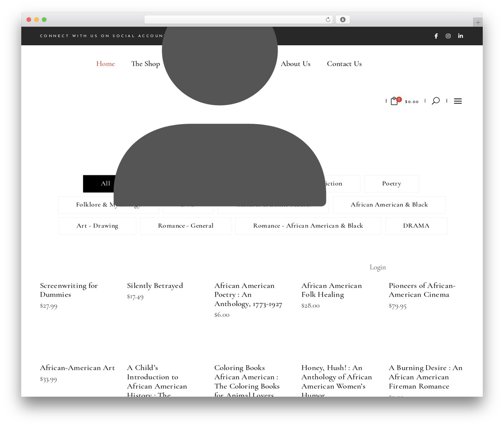The height and width of the screenshot is (427, 504).
Task: Filter by Art - Drawing category
Action: click(97, 226)
